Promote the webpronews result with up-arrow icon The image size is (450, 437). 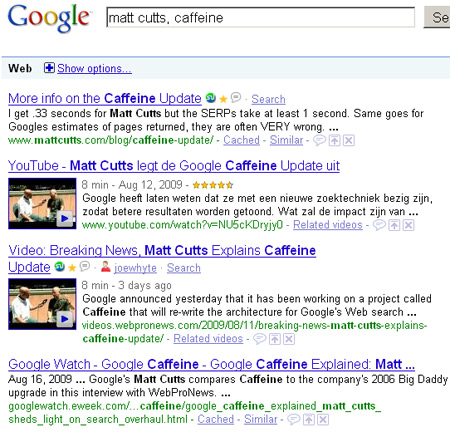[275, 339]
